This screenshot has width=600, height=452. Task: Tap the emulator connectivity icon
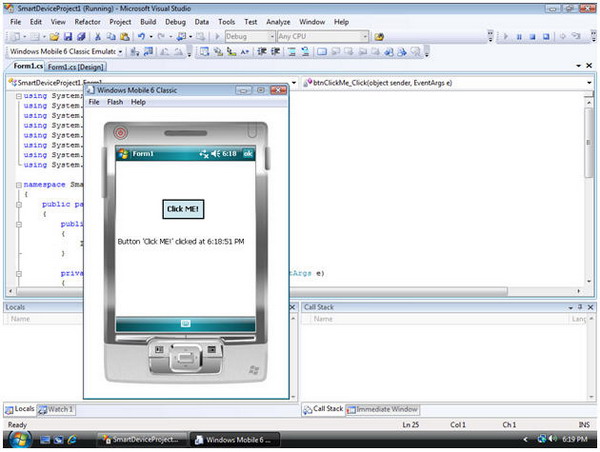(204, 154)
